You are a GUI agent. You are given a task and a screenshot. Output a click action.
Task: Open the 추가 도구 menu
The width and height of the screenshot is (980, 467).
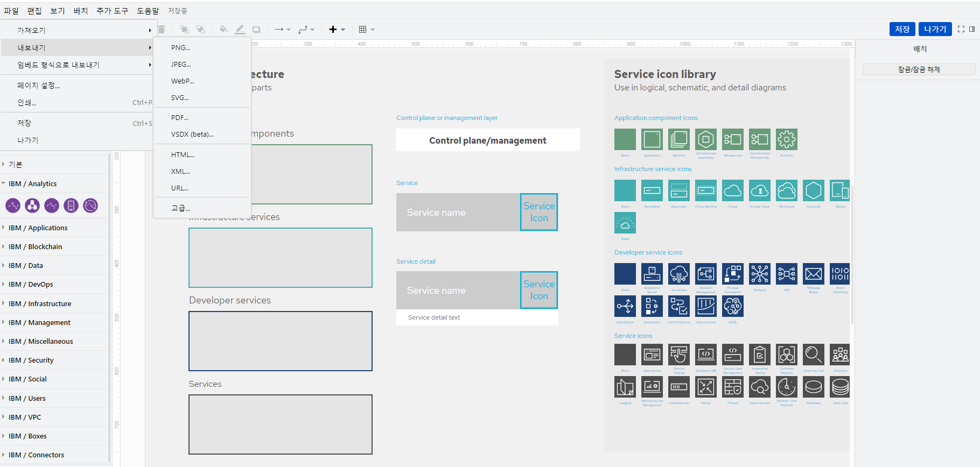(x=112, y=11)
